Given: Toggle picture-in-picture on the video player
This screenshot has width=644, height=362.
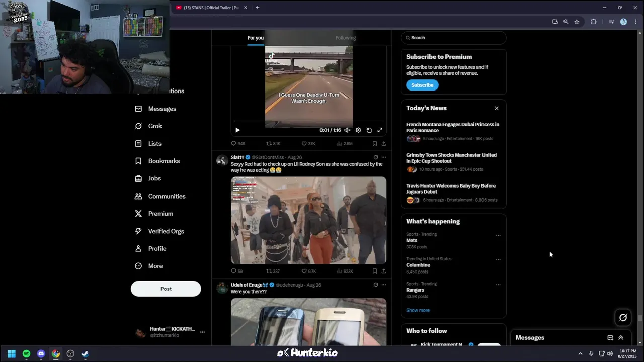Looking at the screenshot, I should [369, 130].
